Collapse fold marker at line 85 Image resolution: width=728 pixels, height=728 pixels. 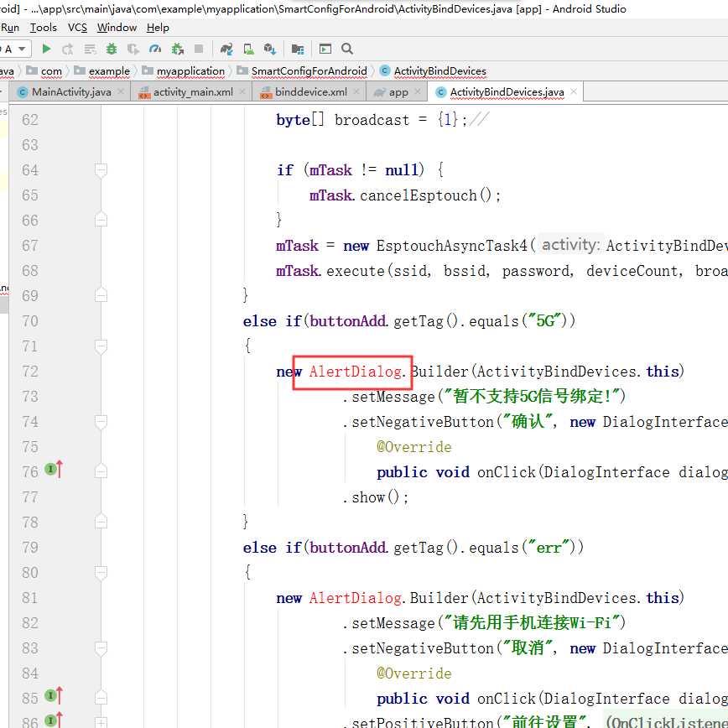[101, 698]
